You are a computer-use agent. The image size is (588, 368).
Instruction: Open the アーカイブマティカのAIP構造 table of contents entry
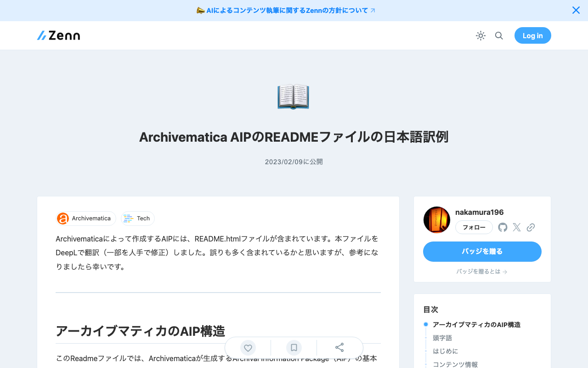tap(476, 324)
